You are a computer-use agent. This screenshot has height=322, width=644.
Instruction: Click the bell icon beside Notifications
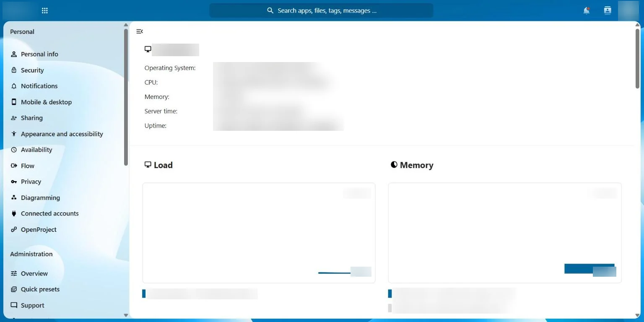pos(14,86)
